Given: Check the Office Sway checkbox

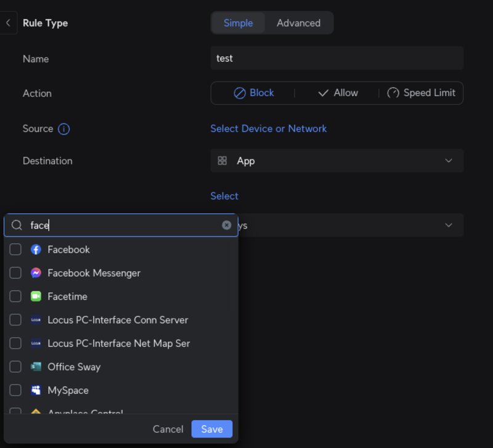Looking at the screenshot, I should point(15,367).
